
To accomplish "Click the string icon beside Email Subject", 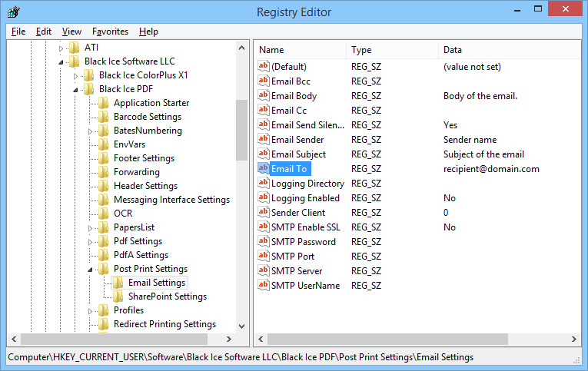I will [x=263, y=154].
